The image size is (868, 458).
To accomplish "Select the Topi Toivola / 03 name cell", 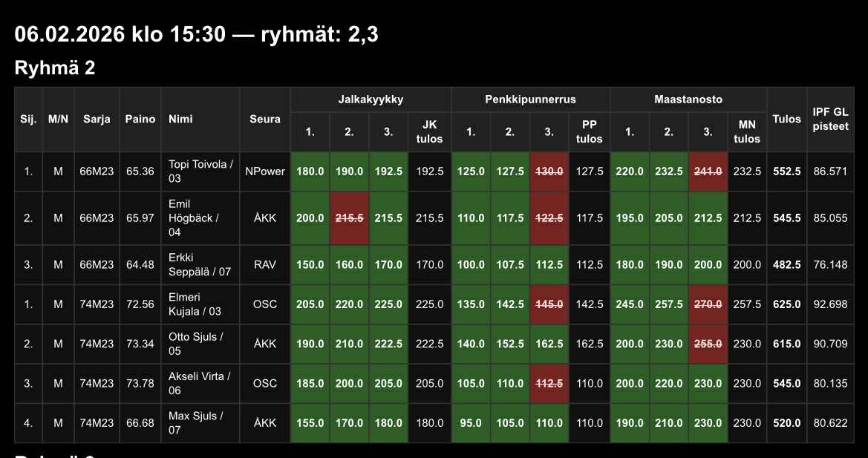I will pos(200,171).
